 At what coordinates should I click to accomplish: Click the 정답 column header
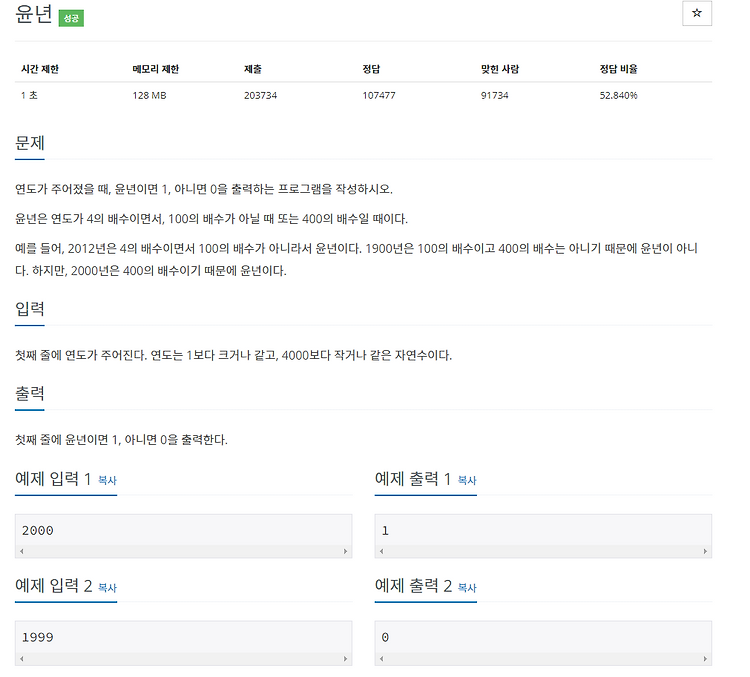(x=371, y=69)
